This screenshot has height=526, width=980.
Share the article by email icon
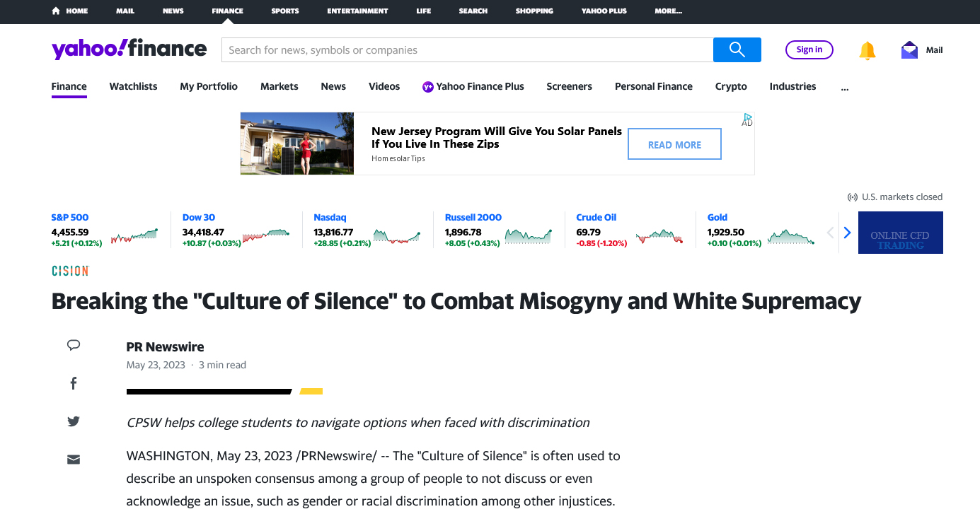click(x=74, y=460)
